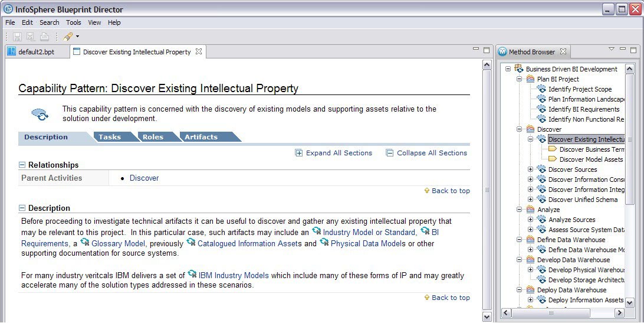Collapse the Discover phase node

tap(519, 129)
